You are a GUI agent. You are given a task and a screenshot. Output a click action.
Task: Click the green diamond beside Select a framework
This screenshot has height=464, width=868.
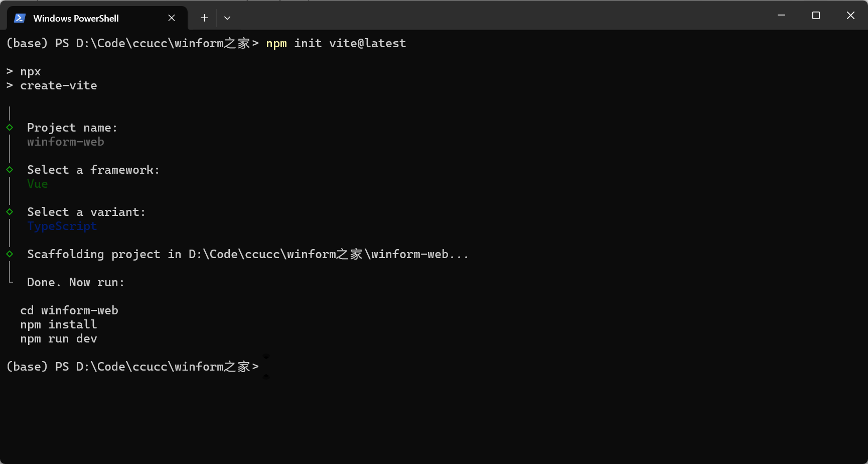click(10, 170)
